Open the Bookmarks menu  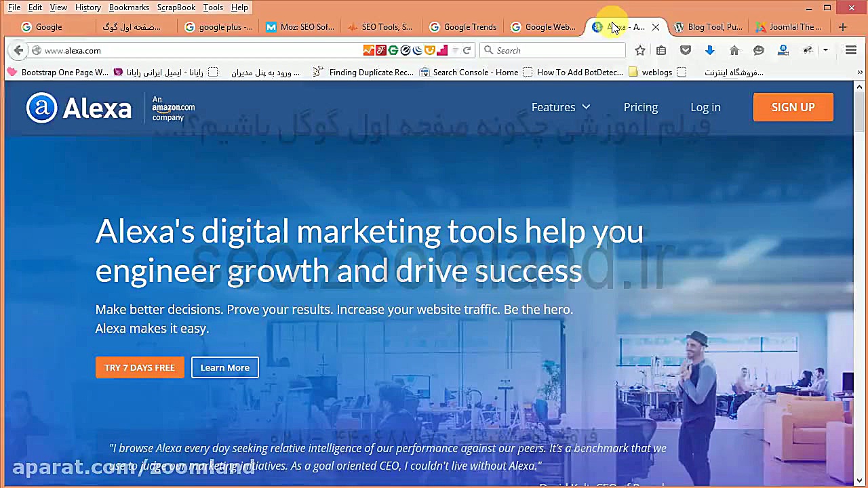(129, 7)
